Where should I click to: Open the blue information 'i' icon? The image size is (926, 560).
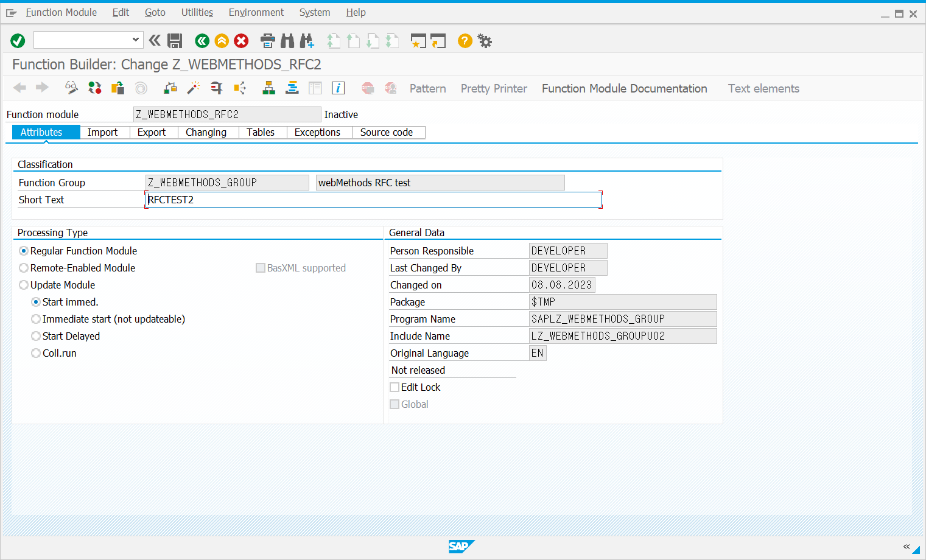coord(338,88)
